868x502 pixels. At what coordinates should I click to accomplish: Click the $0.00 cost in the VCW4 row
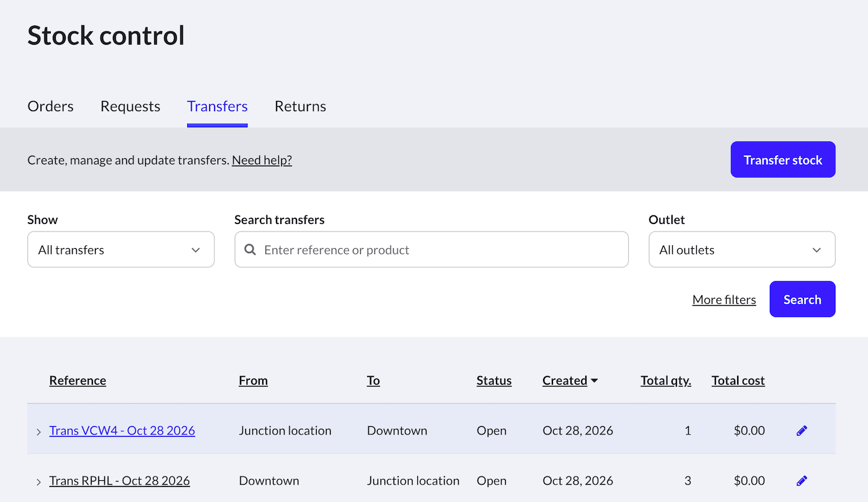749,431
